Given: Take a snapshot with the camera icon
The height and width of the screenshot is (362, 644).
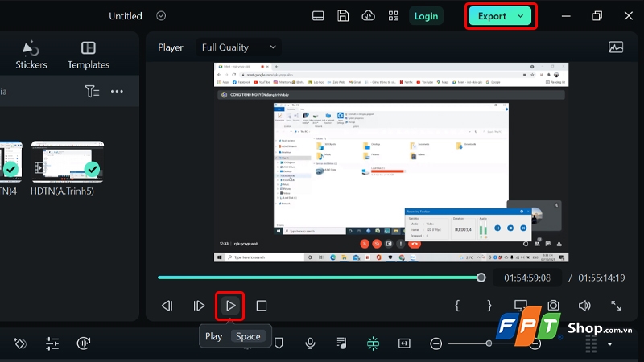Looking at the screenshot, I should [553, 306].
